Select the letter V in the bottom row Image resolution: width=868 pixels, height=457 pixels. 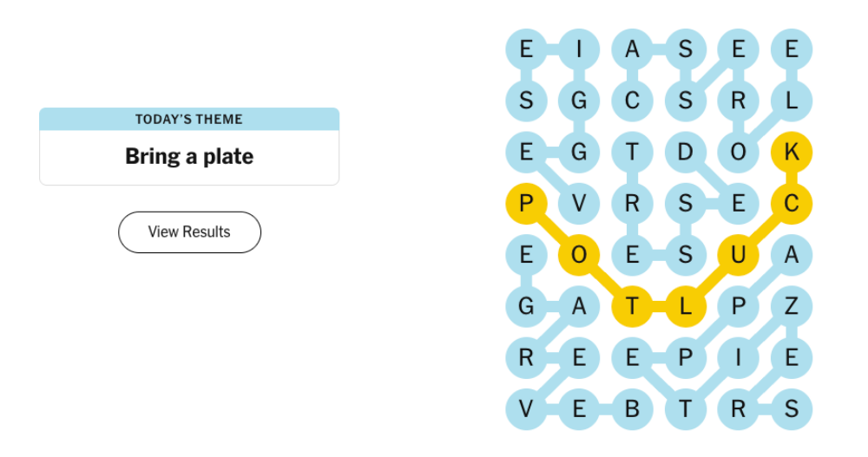(x=526, y=409)
